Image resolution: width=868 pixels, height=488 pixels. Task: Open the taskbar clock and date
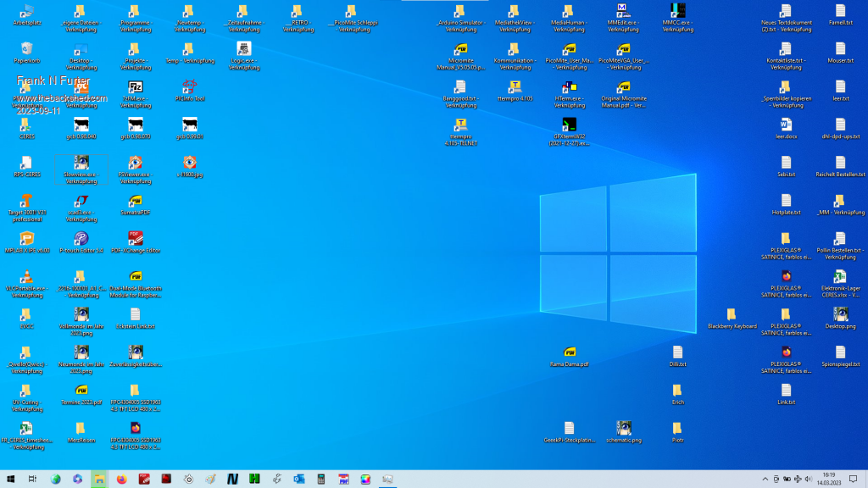(x=828, y=480)
